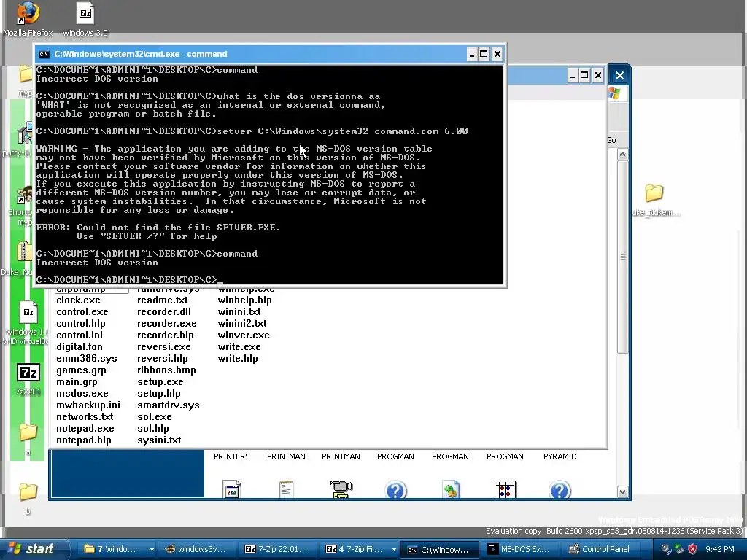
Task: Select mwbackup.ini in the file list
Action: (88, 405)
